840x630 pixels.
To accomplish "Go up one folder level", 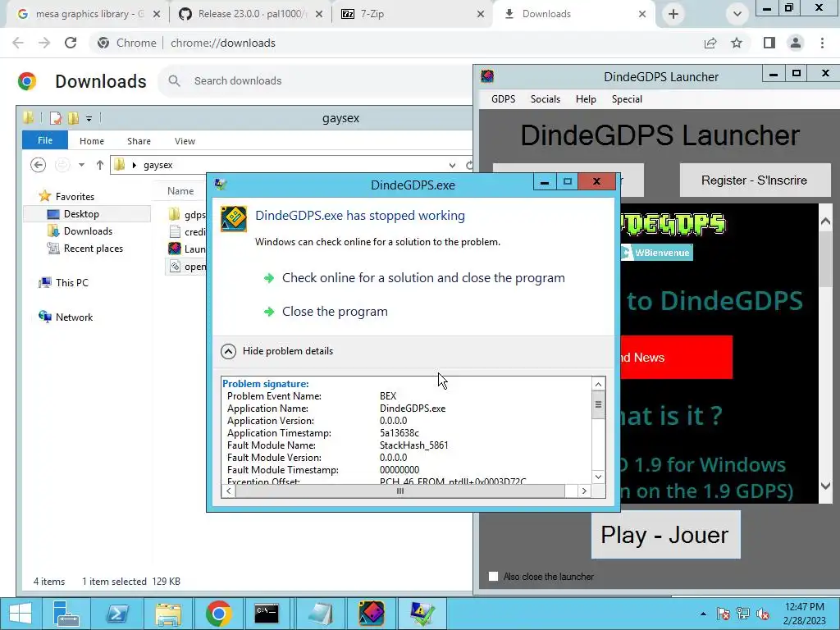I will (99, 165).
